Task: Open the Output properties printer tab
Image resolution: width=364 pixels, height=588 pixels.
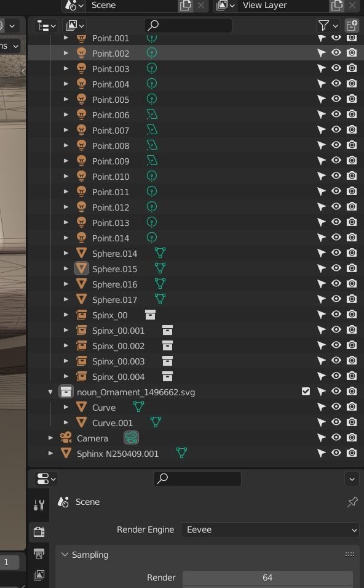Action: tap(39, 554)
